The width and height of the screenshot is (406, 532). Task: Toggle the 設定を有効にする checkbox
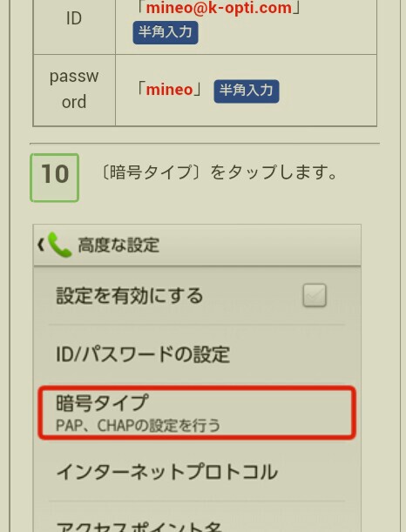pyautogui.click(x=315, y=295)
